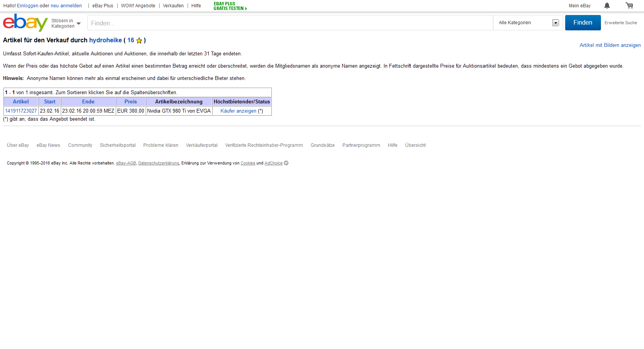Open item number 141911723027
644x349 pixels.
21,111
